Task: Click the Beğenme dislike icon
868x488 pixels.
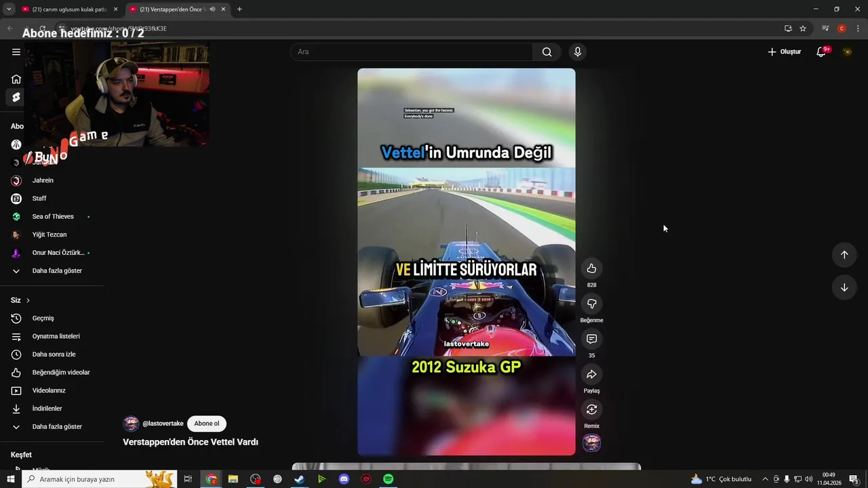Action: (x=591, y=304)
